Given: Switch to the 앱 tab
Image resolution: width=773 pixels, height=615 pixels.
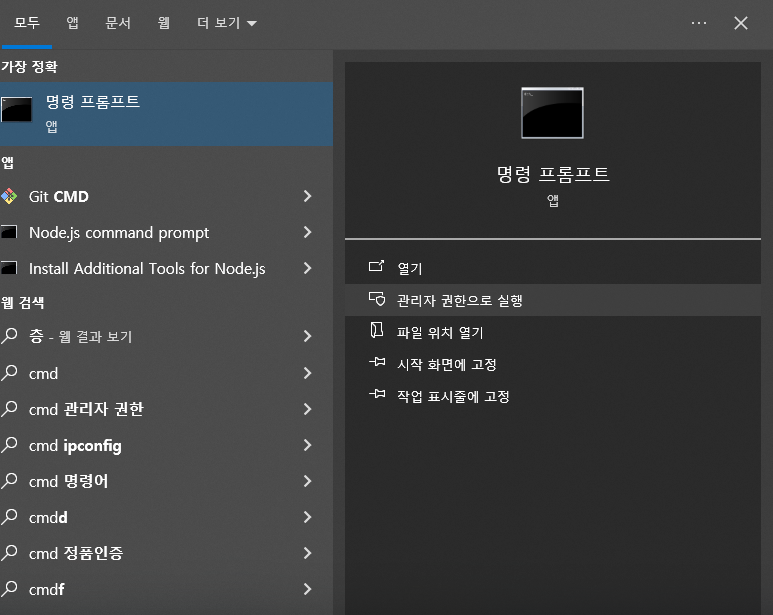Looking at the screenshot, I should click(x=72, y=23).
